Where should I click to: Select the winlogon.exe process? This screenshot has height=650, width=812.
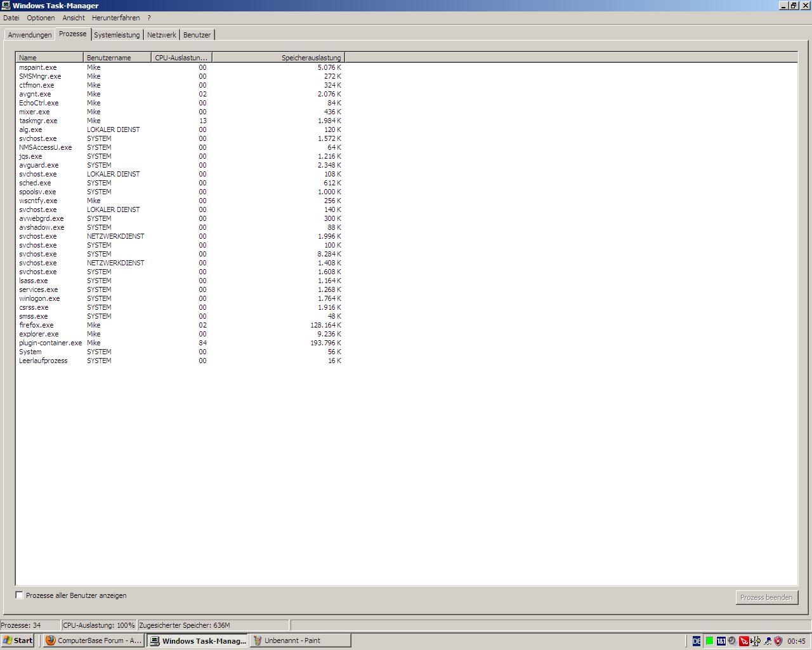(180, 298)
